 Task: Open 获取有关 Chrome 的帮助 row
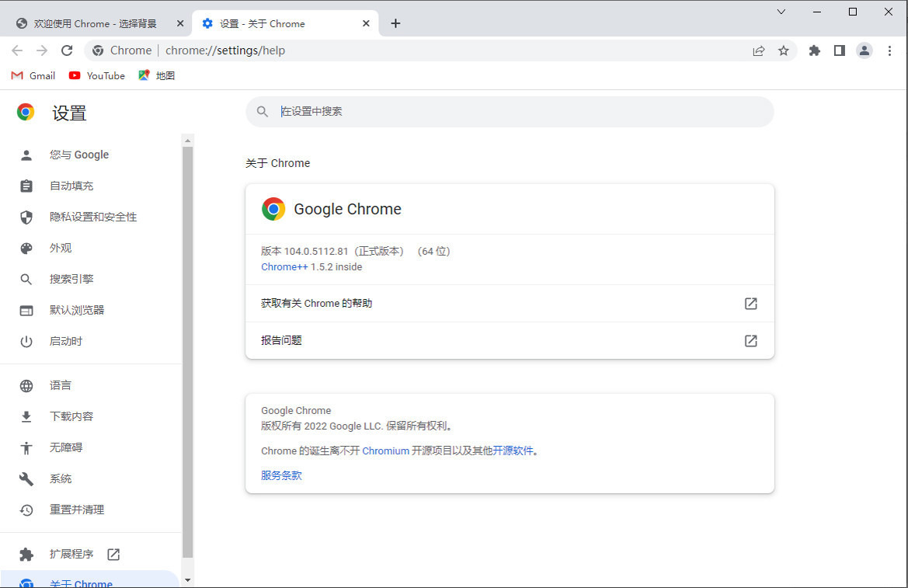pos(510,304)
